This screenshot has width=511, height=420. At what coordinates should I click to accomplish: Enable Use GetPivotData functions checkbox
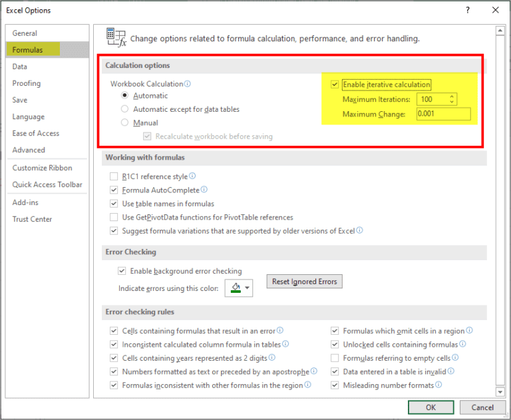[x=114, y=217]
